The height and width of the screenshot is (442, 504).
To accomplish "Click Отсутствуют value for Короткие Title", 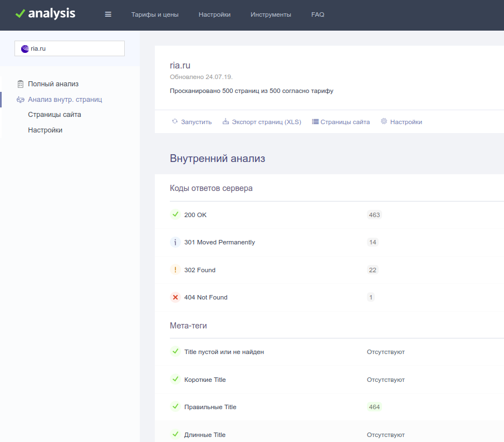I will point(386,380).
